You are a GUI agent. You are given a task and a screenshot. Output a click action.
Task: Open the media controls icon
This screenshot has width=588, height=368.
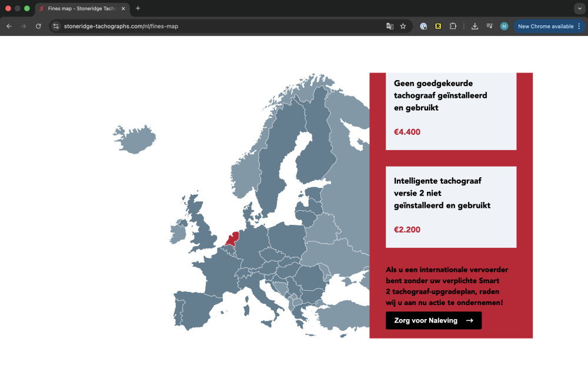click(489, 26)
